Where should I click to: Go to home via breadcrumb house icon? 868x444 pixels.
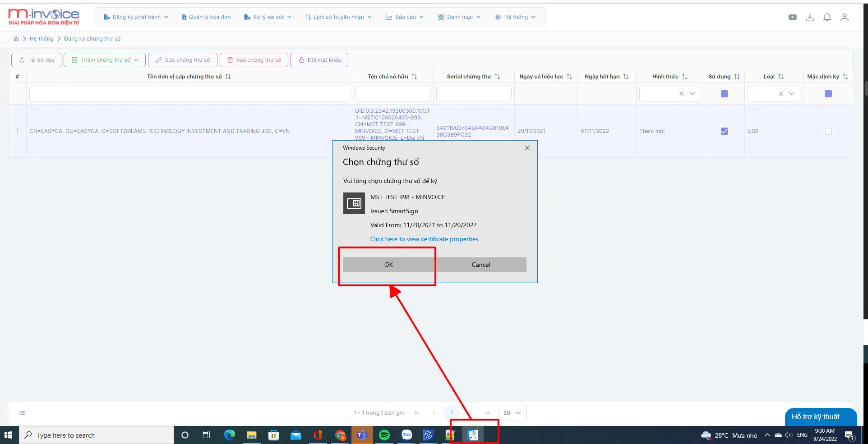[16, 39]
